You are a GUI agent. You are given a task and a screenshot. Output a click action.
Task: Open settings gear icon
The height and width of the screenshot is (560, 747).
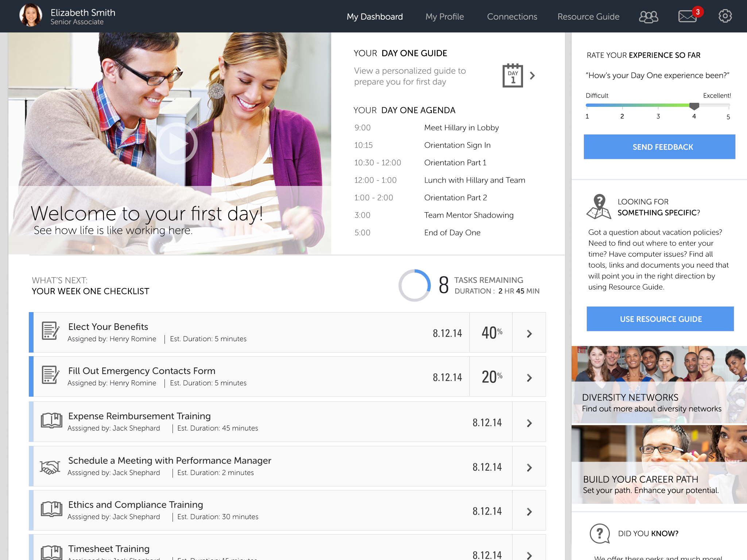tap(725, 16)
